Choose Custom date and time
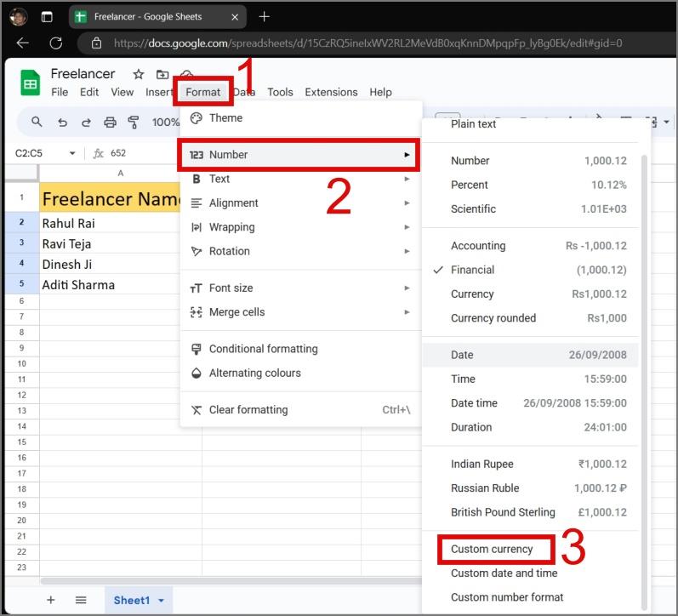The image size is (678, 616). 530,573
